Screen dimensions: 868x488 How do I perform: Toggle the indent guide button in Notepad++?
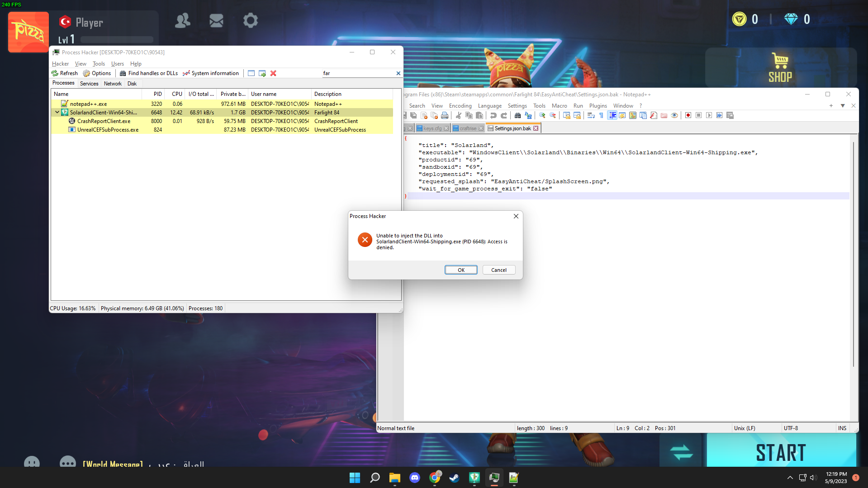(612, 116)
